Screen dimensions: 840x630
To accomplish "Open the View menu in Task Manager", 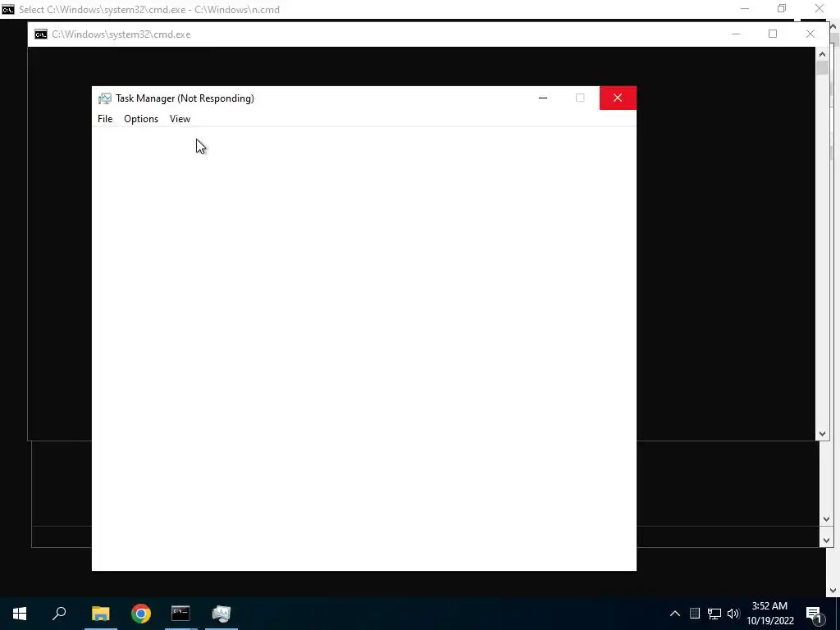I will pyautogui.click(x=180, y=119).
